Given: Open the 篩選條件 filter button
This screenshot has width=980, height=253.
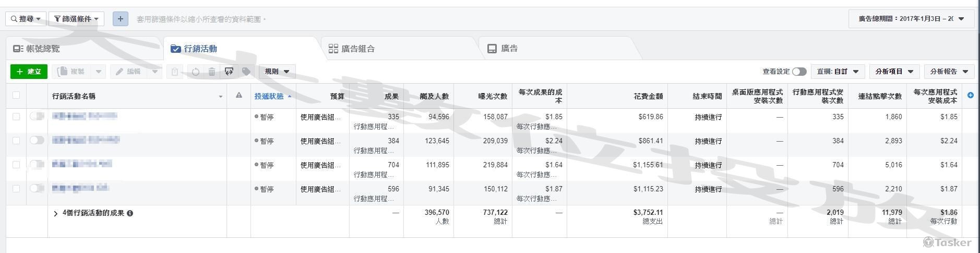Looking at the screenshot, I should pos(76,19).
